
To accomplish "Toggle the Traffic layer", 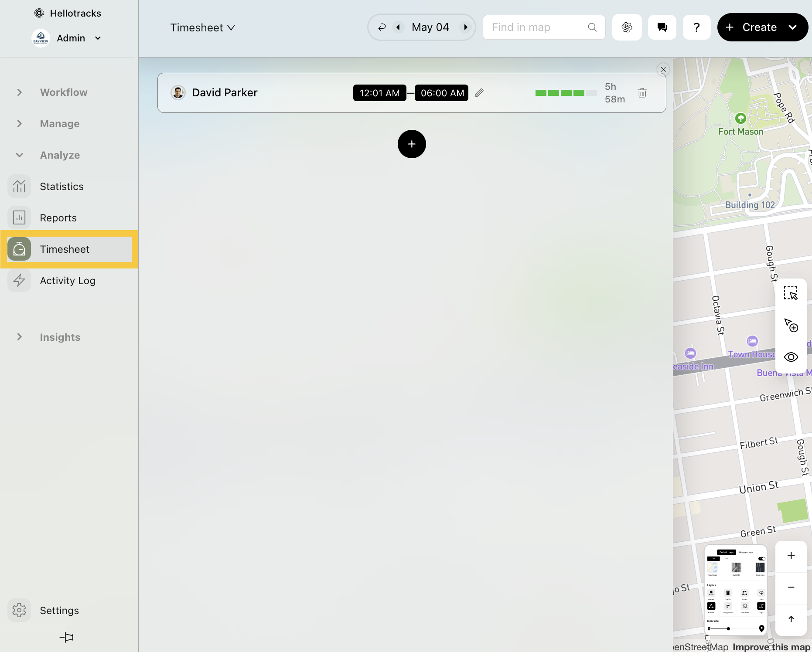I will (x=728, y=593).
